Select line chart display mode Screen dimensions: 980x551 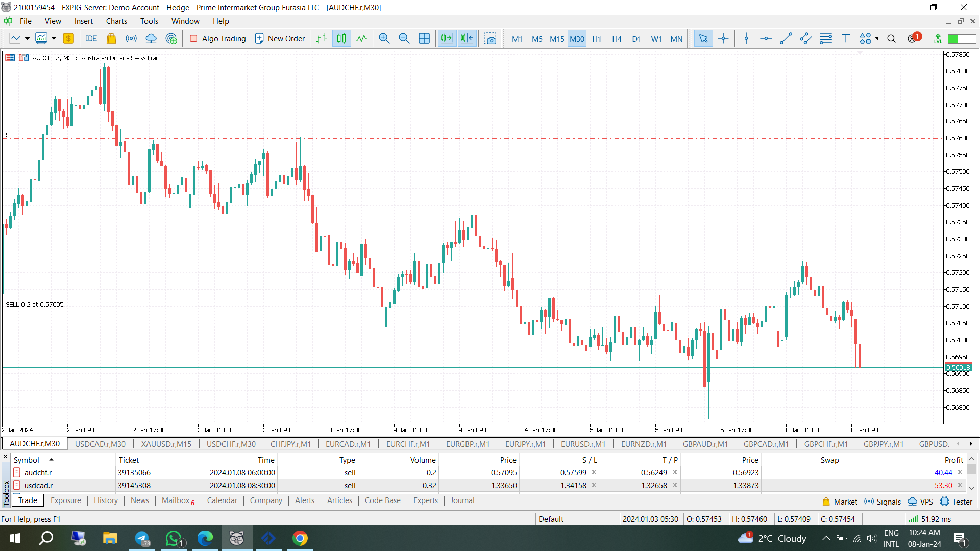point(361,38)
